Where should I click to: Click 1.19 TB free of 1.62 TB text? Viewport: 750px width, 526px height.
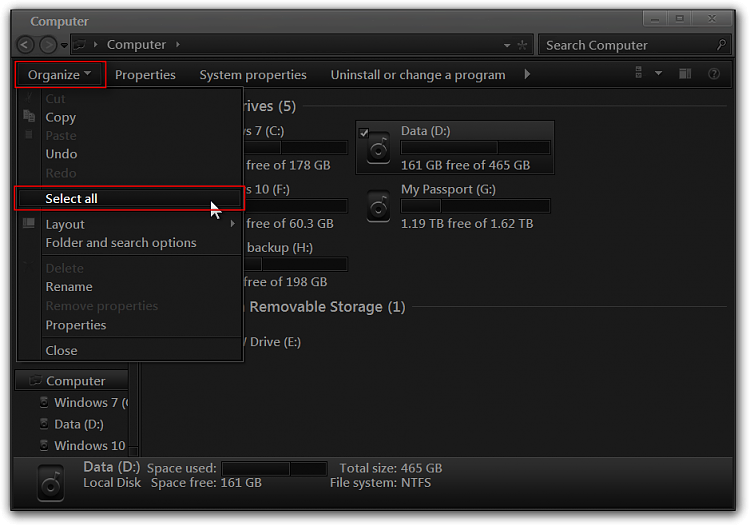(467, 224)
